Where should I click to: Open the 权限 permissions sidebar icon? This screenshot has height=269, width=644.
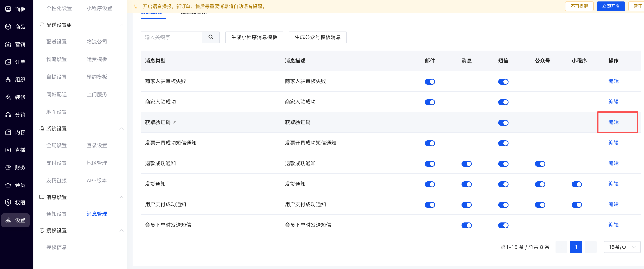[8, 203]
